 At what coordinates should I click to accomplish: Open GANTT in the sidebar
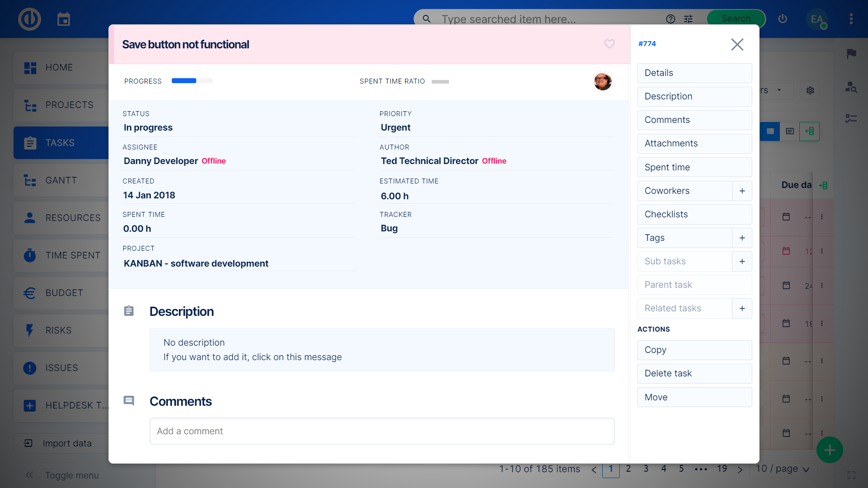click(x=61, y=180)
